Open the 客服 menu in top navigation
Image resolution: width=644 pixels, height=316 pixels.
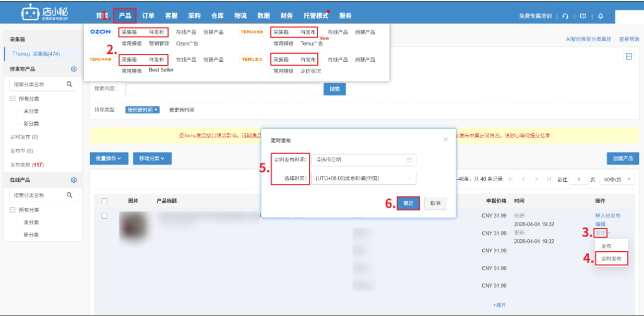coord(171,16)
